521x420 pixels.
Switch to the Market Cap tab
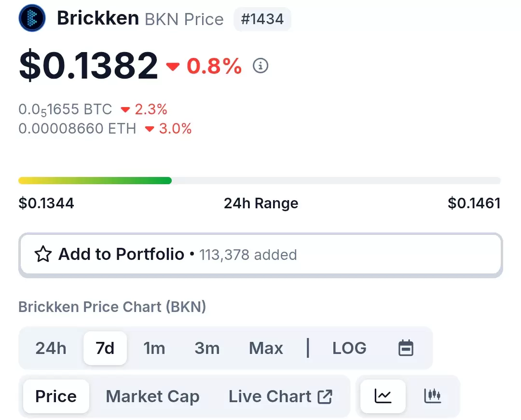[152, 396]
